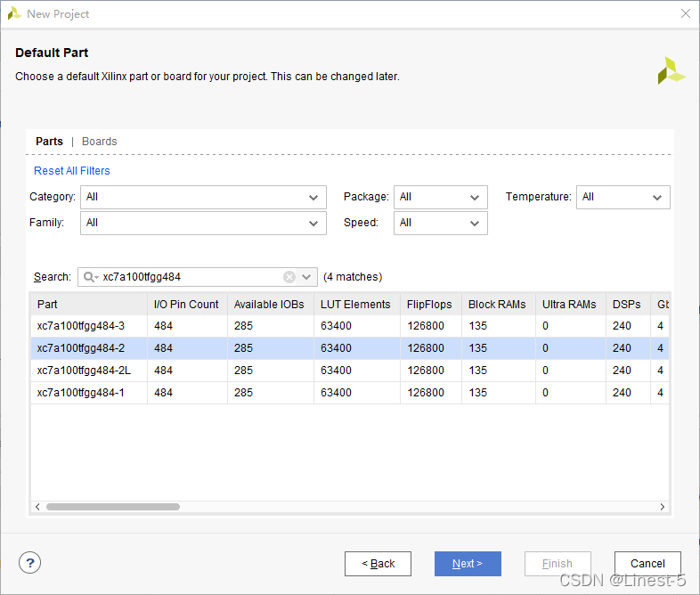Open the Temperature dropdown
The width and height of the screenshot is (700, 595).
623,197
